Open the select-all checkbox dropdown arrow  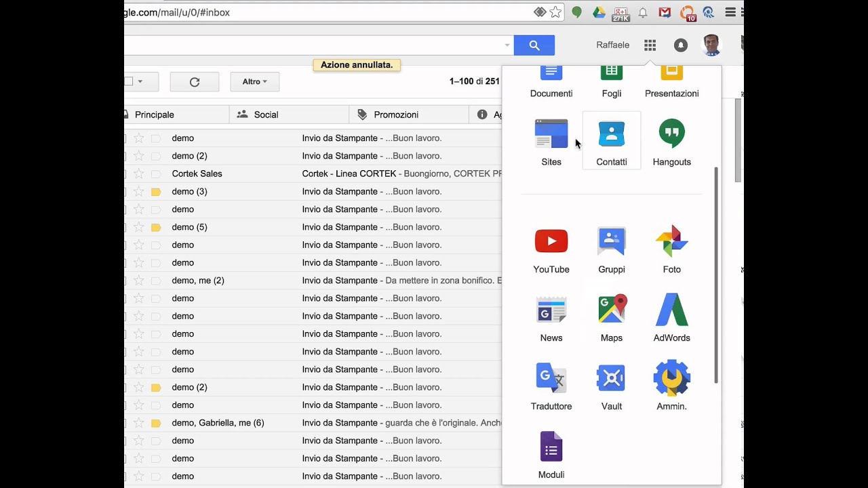tap(140, 82)
